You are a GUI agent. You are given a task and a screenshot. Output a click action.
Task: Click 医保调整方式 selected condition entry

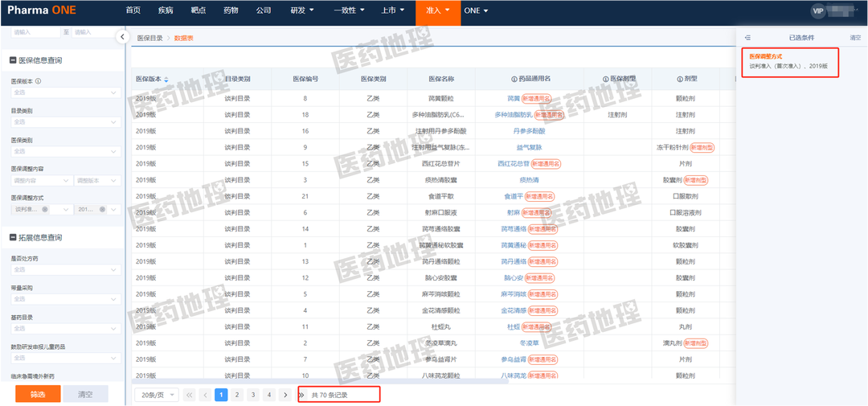click(x=790, y=61)
